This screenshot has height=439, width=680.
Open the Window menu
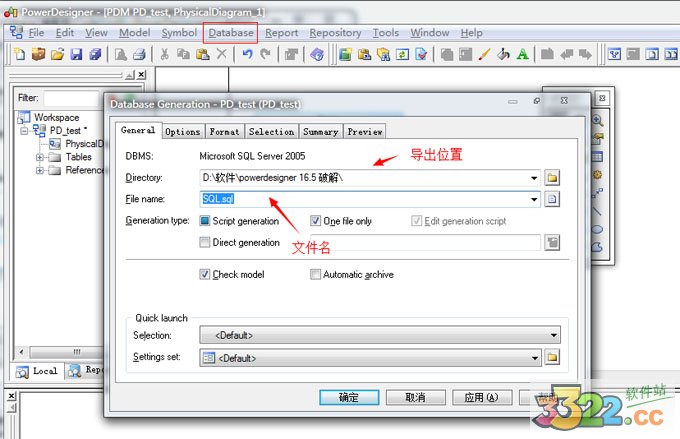pyautogui.click(x=429, y=33)
